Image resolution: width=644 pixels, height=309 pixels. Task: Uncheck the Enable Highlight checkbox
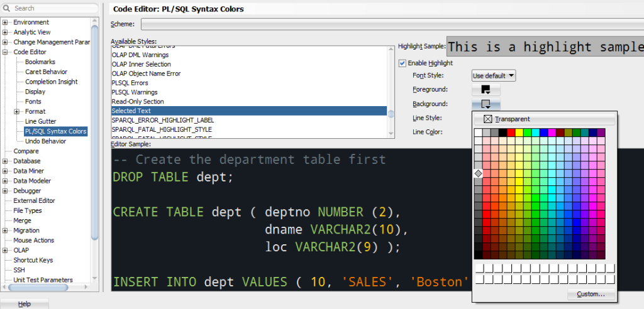point(402,63)
